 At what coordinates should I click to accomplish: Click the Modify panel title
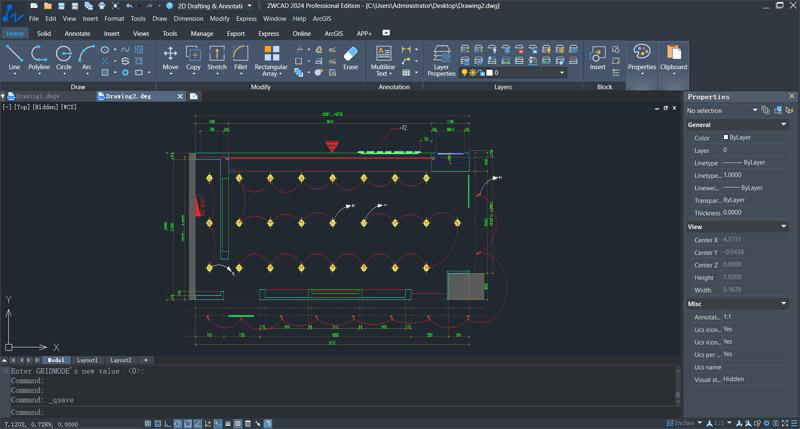(260, 87)
